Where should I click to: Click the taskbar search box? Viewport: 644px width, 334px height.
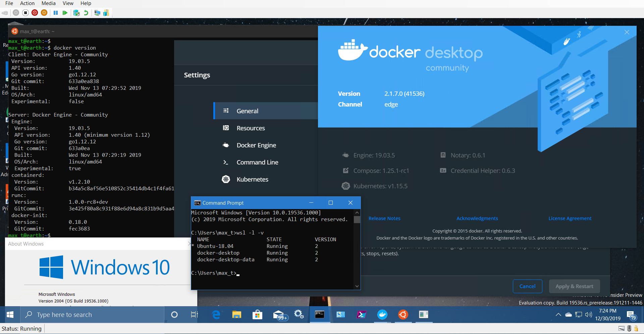click(92, 315)
